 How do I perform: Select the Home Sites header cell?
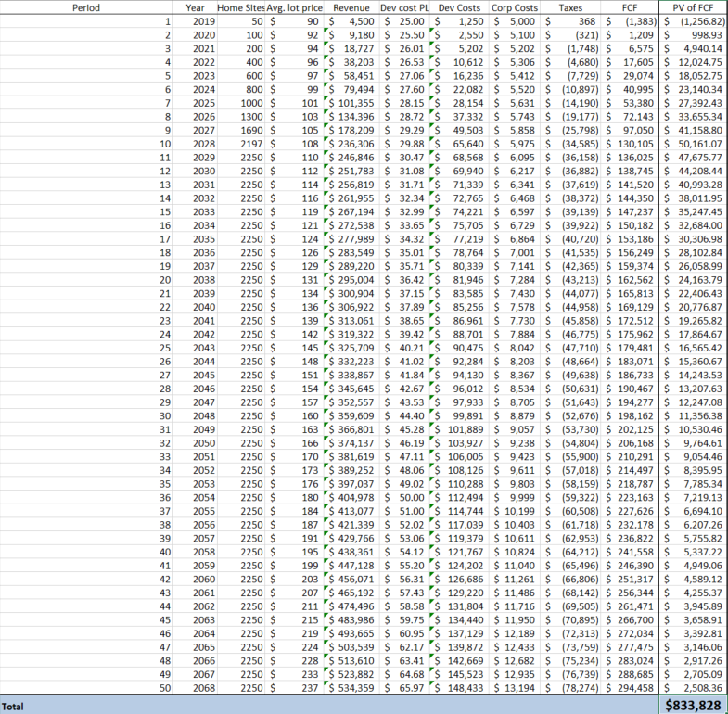pyautogui.click(x=241, y=7)
